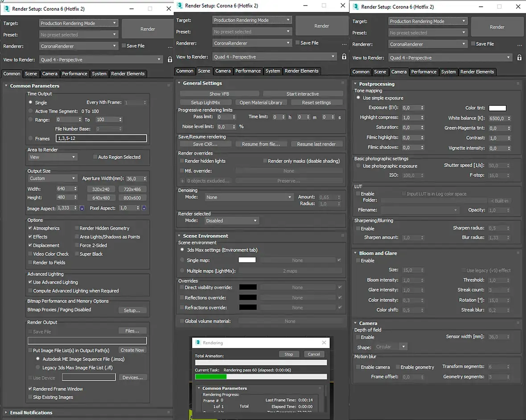Open System tab in left window
Viewport: 526px width, 420px height.
[x=99, y=74]
